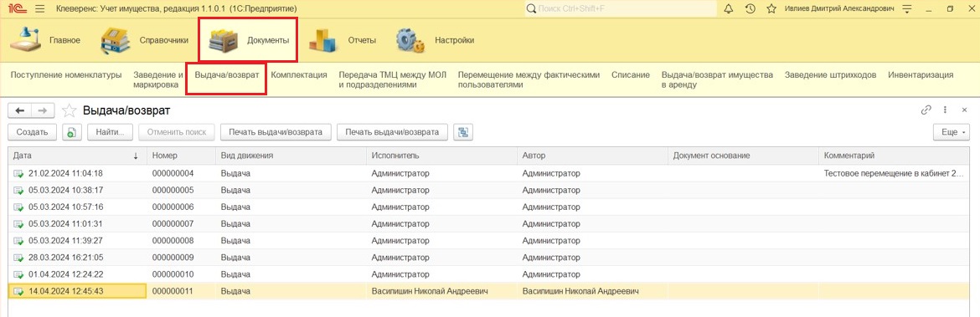Open Заведение и маркировка documents
Image resolution: width=980 pixels, height=317 pixels.
(158, 79)
